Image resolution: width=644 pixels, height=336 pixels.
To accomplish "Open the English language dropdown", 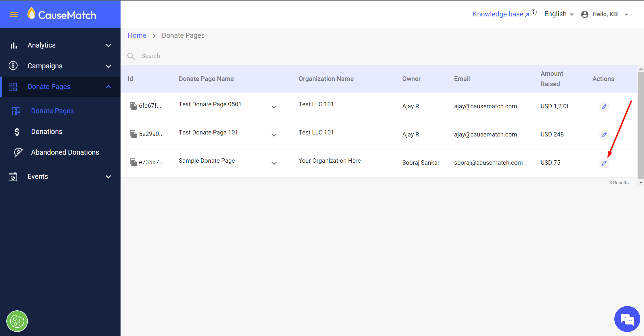I will (x=559, y=14).
